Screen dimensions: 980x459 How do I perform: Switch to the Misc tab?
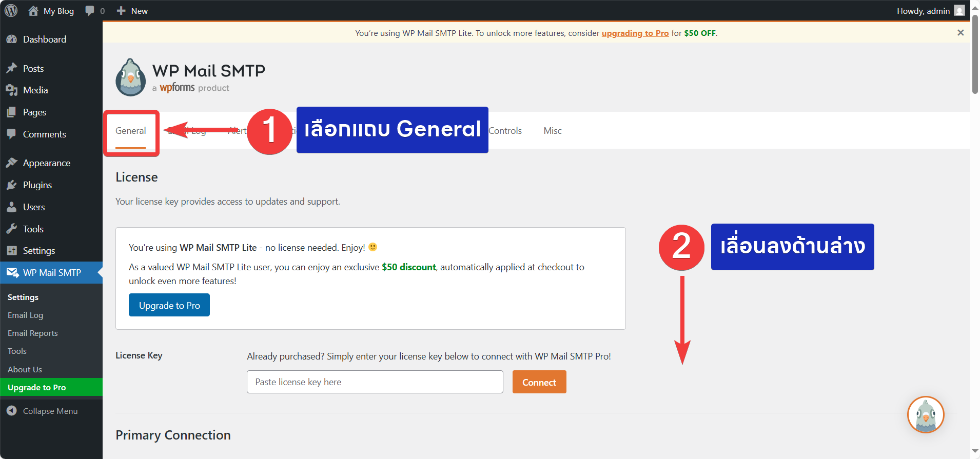(553, 131)
